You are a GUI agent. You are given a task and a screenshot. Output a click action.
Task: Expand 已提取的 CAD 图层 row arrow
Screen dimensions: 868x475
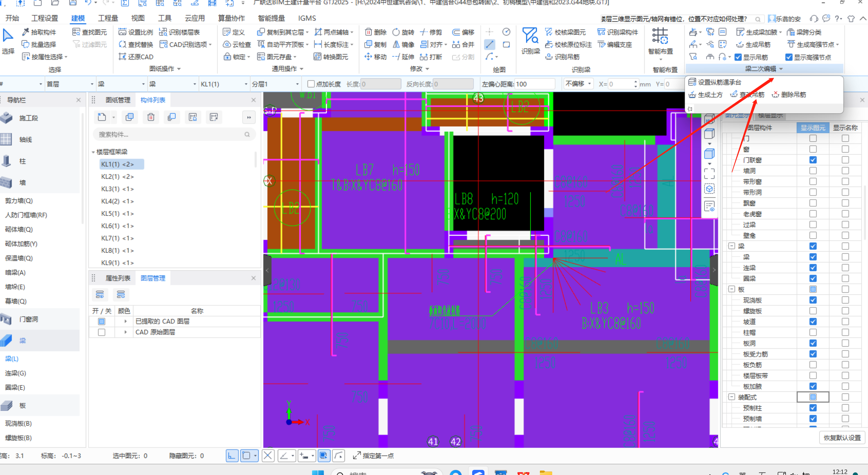click(x=125, y=321)
